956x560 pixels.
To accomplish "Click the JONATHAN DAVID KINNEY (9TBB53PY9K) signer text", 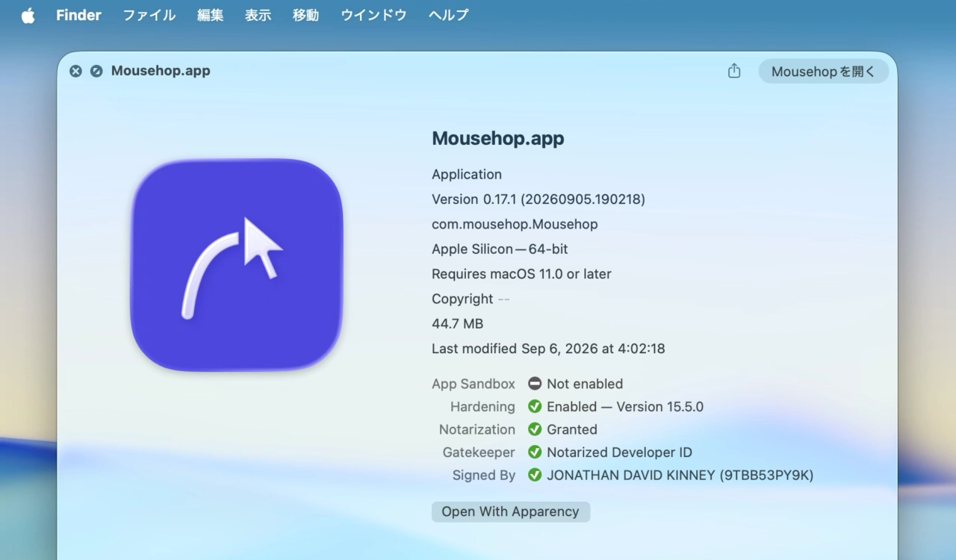I will pyautogui.click(x=680, y=475).
